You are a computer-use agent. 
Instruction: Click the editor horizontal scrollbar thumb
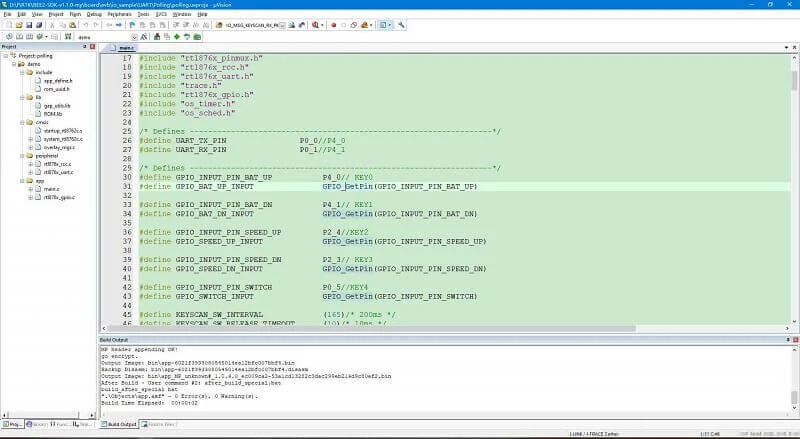pyautogui.click(x=372, y=329)
